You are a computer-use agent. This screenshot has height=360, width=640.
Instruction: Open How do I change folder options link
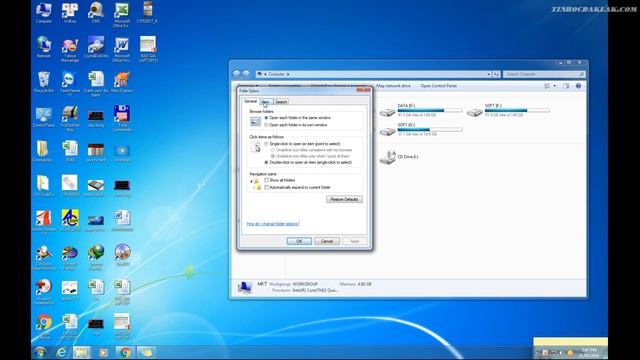(x=273, y=224)
